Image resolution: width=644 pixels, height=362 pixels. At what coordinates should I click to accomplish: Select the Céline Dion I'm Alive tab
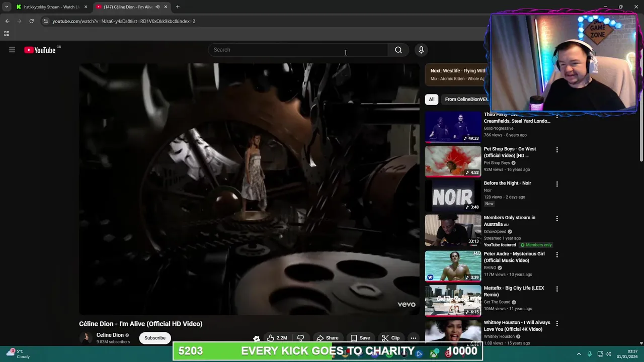coord(128,7)
